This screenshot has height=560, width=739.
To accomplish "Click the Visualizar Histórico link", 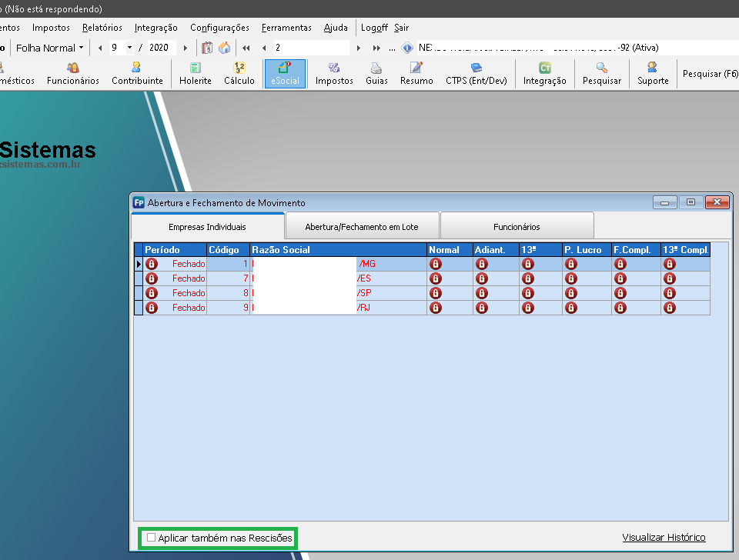I will 664,538.
